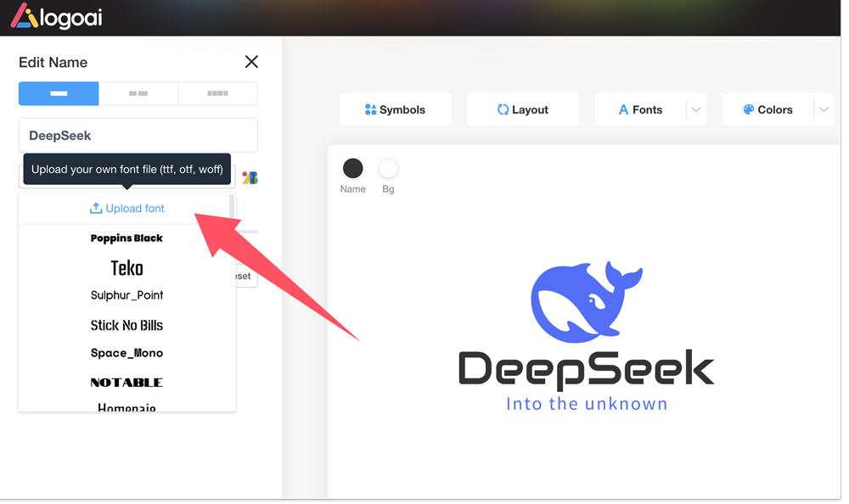This screenshot has height=504, width=849.
Task: Select the two-segment name split option
Action: pos(138,93)
